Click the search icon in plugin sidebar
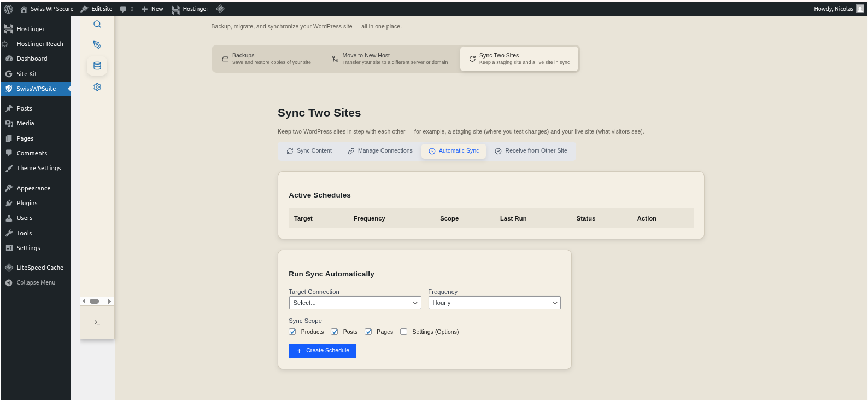This screenshot has height=400, width=868. click(x=97, y=24)
